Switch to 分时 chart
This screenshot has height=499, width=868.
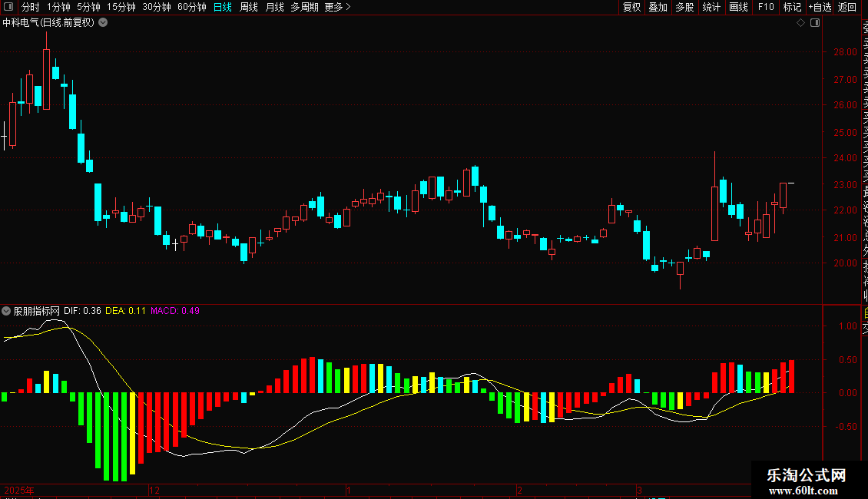[x=31, y=7]
